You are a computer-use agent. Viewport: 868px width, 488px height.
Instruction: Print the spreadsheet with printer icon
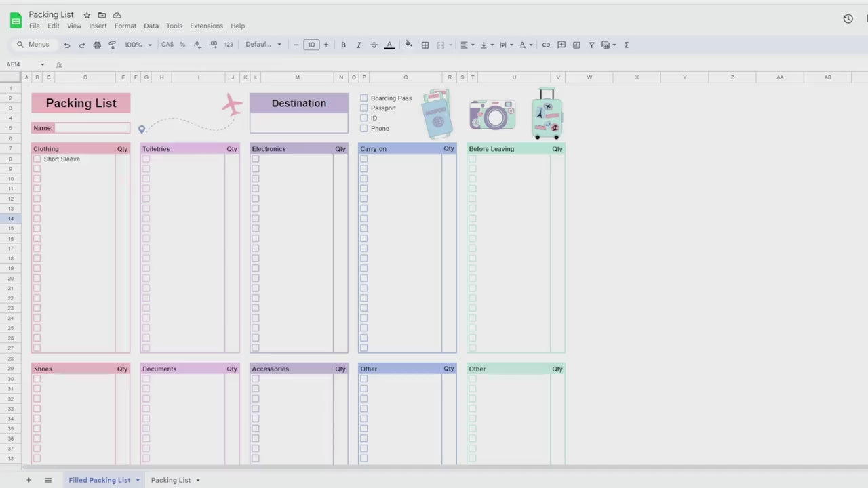(x=97, y=45)
